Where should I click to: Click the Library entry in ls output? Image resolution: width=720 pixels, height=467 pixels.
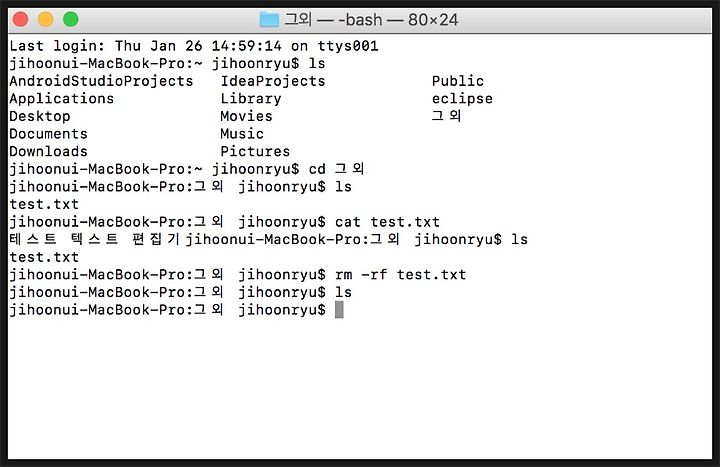pos(250,99)
